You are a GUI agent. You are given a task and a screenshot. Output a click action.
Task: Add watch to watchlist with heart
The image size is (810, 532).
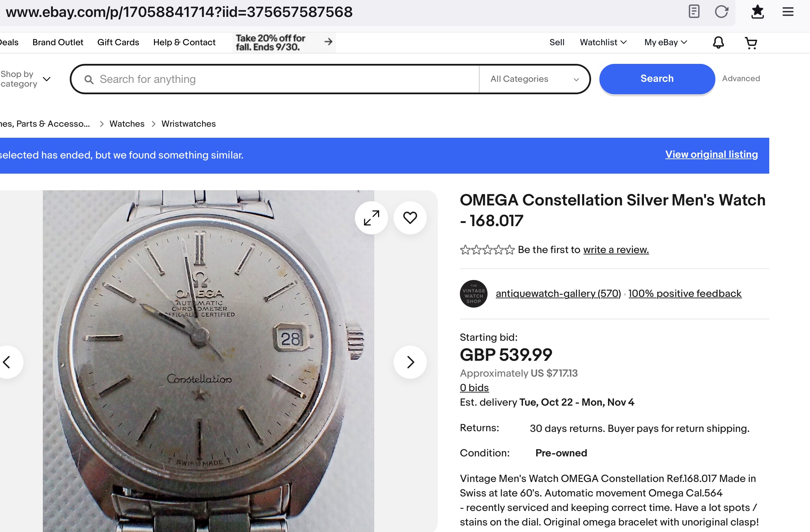(410, 218)
